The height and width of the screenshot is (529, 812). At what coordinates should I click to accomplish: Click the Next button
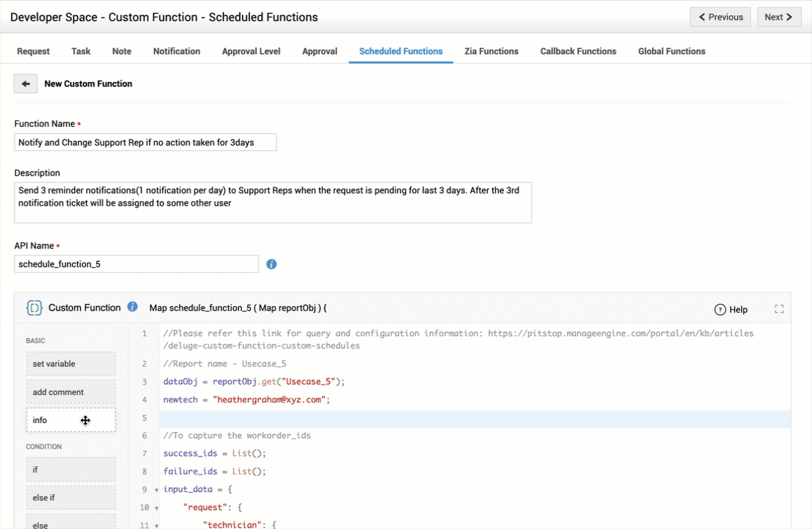click(x=779, y=17)
